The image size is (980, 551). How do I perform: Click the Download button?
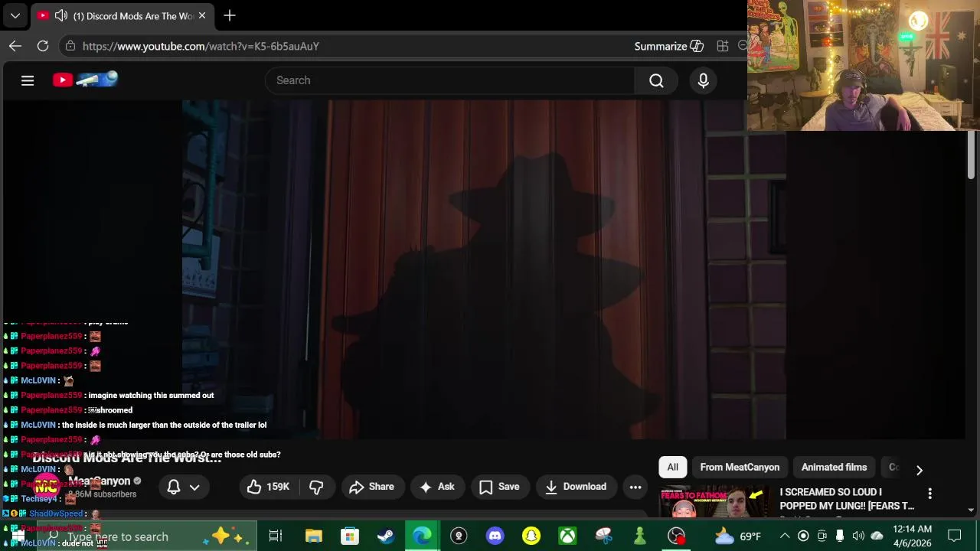pos(576,487)
